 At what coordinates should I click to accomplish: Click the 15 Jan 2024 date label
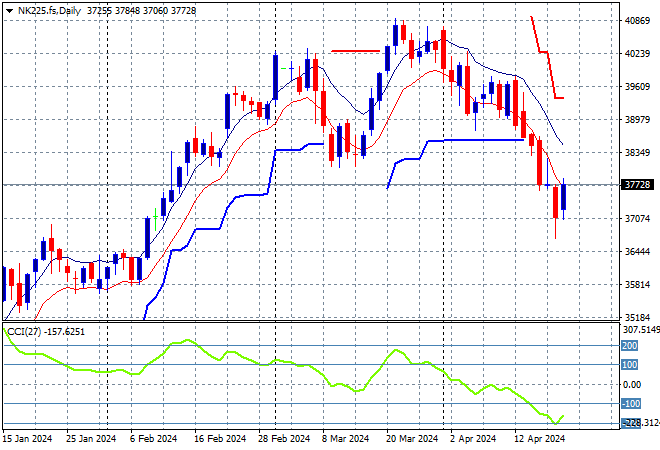click(x=27, y=439)
